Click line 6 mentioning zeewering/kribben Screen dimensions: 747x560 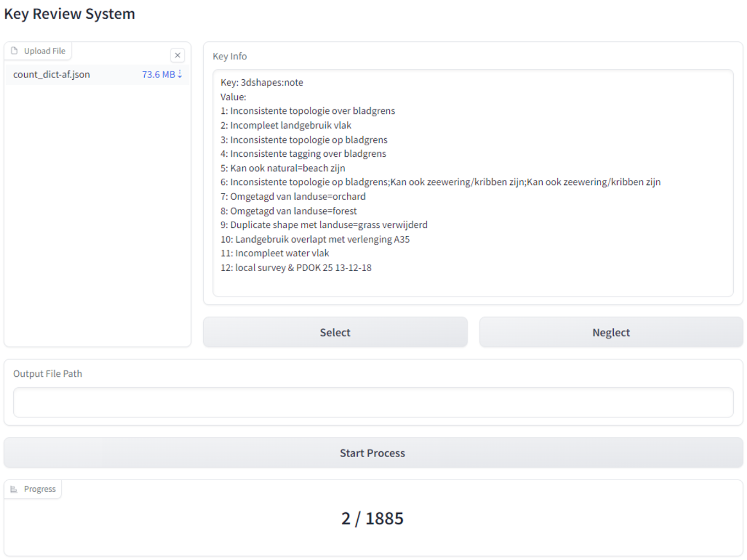click(x=440, y=182)
